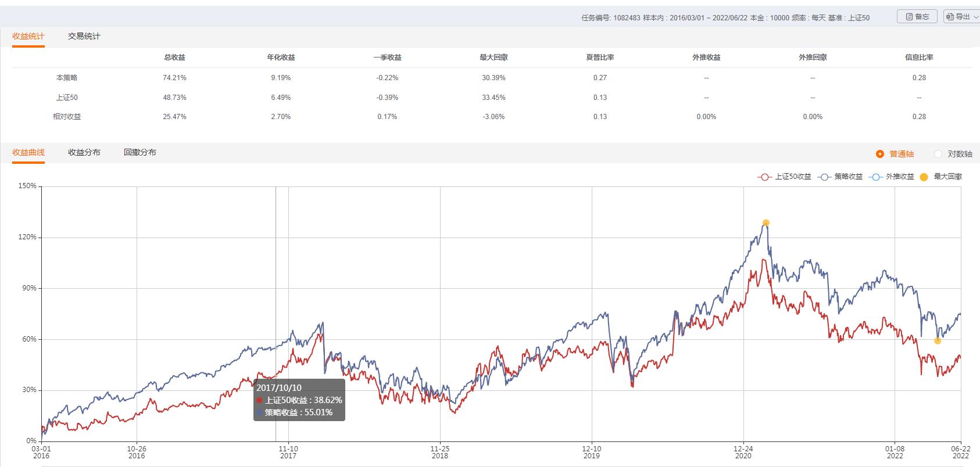
Task: Open the 导出 export dropdown arrow
Action: tap(976, 17)
